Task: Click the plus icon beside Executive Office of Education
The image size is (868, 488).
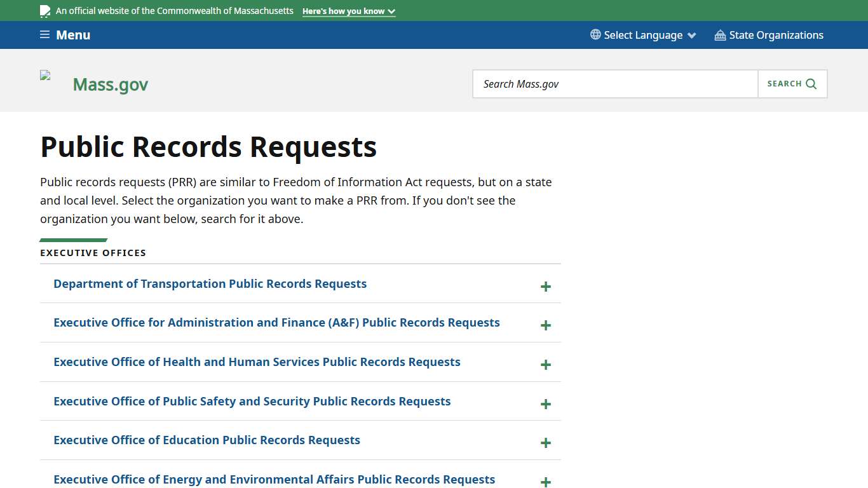Action: click(x=545, y=443)
